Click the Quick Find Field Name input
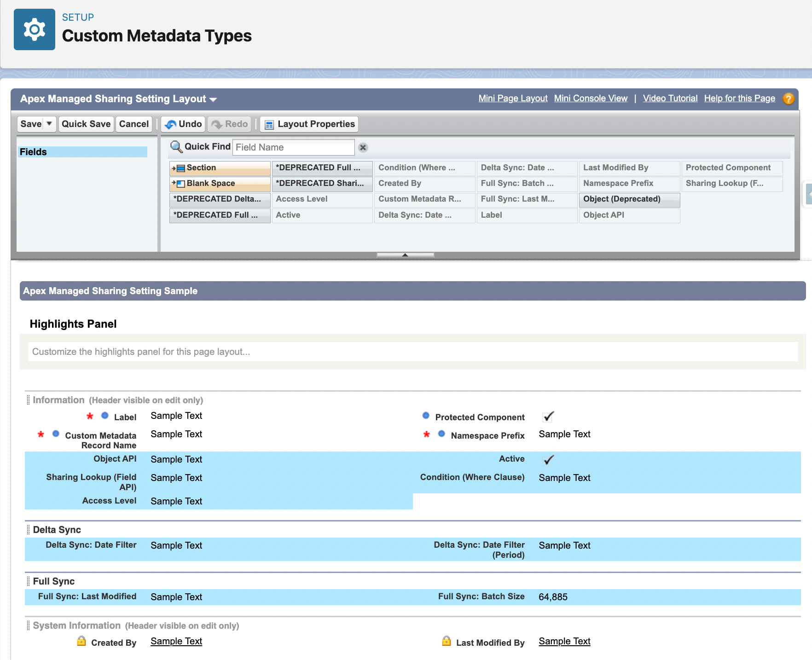Screen dimensions: 812x660 pyautogui.click(x=293, y=147)
